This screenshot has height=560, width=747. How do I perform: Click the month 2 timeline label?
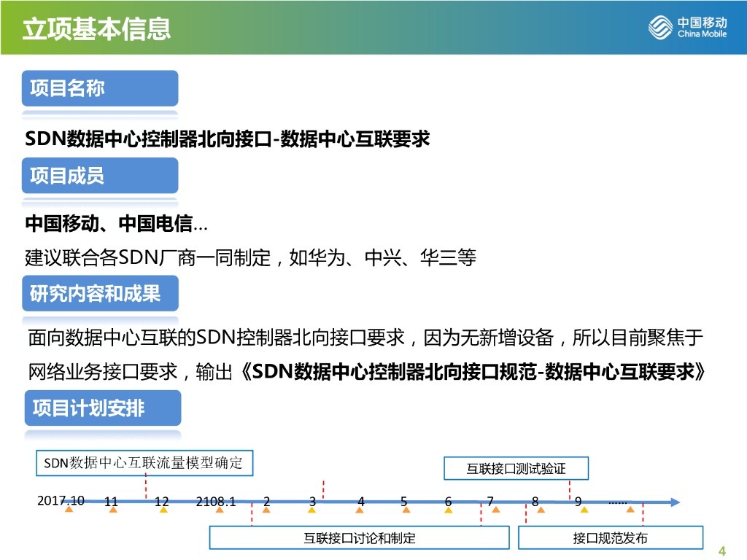coord(266,502)
